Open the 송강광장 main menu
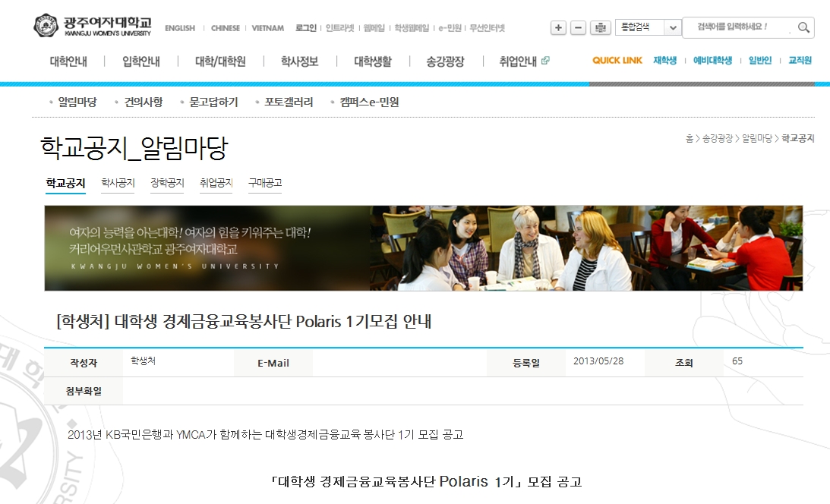Image resolution: width=830 pixels, height=504 pixels. click(445, 61)
